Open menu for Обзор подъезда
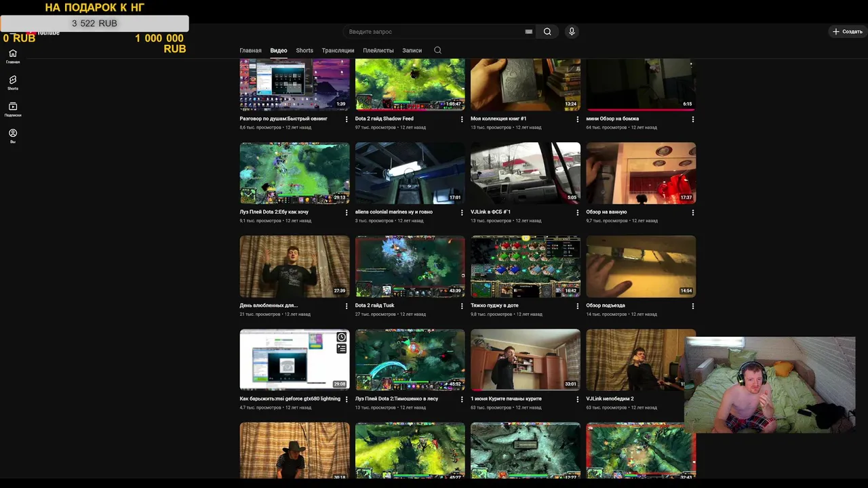Screen dimensions: 868x488 click(x=692, y=306)
